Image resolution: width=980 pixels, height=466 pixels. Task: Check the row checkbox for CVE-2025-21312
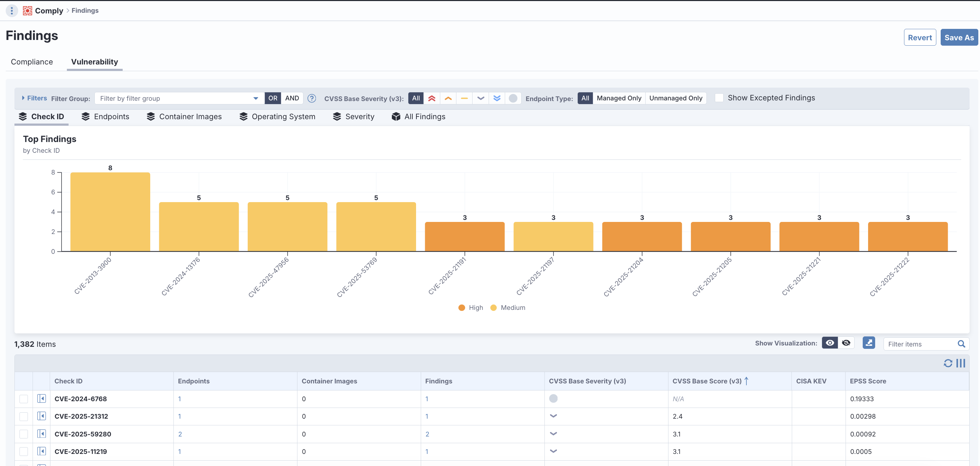tap(24, 417)
